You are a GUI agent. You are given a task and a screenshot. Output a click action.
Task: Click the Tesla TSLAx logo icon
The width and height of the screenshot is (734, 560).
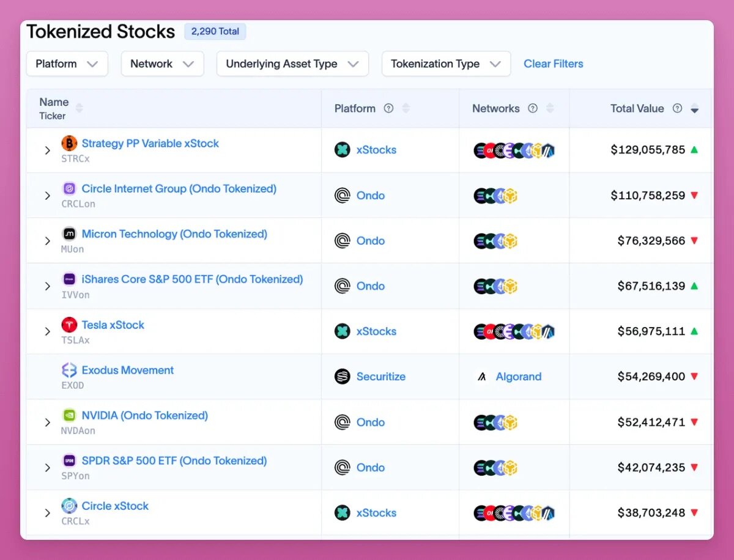click(69, 325)
